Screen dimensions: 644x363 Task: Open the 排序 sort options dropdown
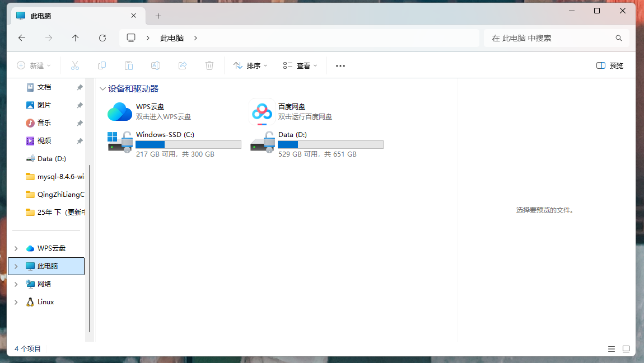pos(250,65)
